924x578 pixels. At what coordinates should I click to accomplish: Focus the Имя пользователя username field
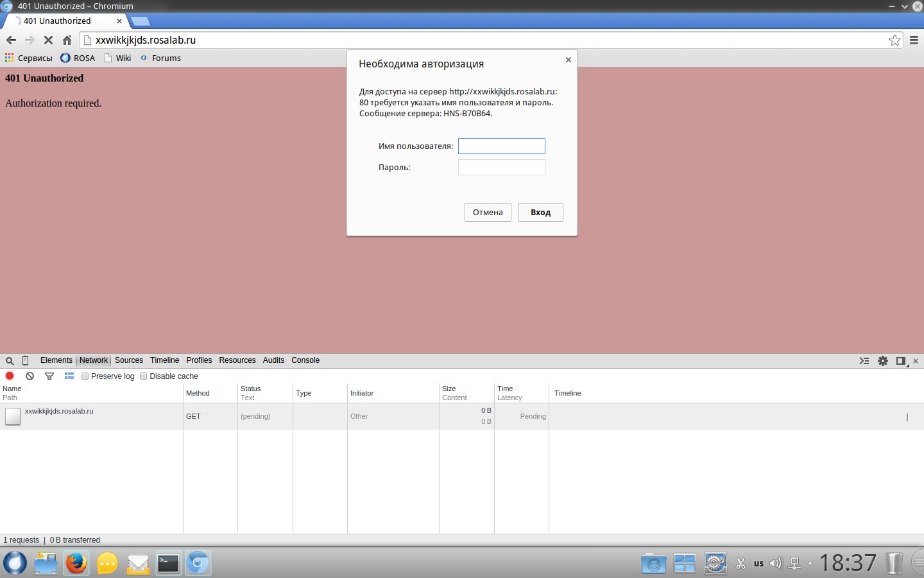point(502,146)
